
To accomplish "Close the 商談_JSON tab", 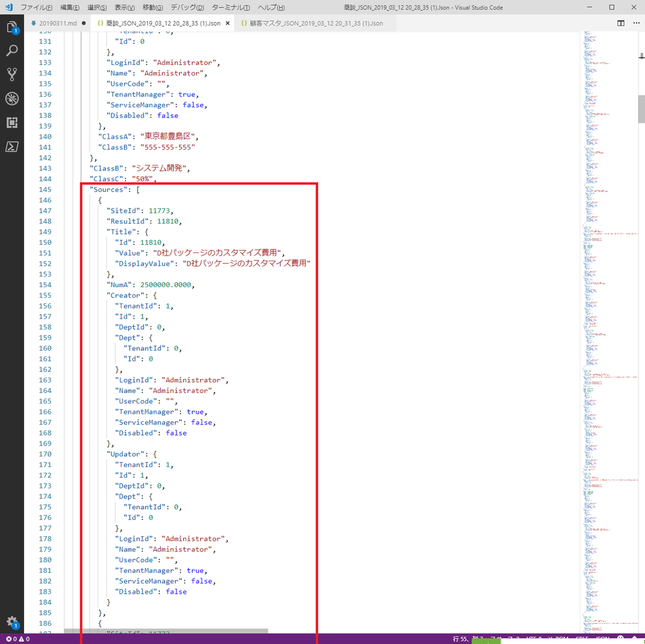I will (x=227, y=23).
